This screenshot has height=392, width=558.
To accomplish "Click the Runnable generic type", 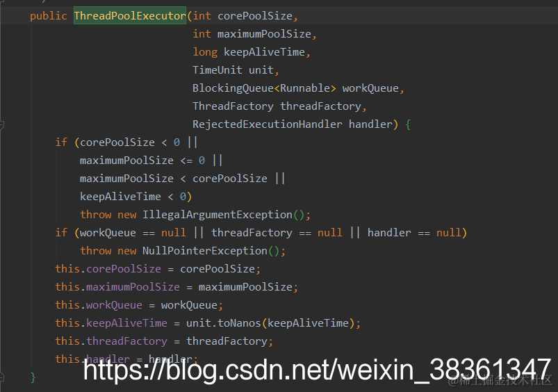I will [305, 88].
